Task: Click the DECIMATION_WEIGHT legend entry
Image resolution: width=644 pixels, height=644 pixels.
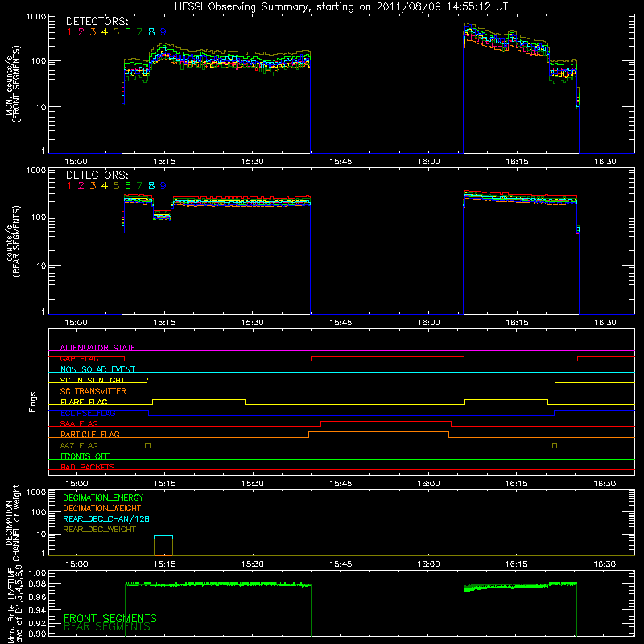Action: point(102,508)
